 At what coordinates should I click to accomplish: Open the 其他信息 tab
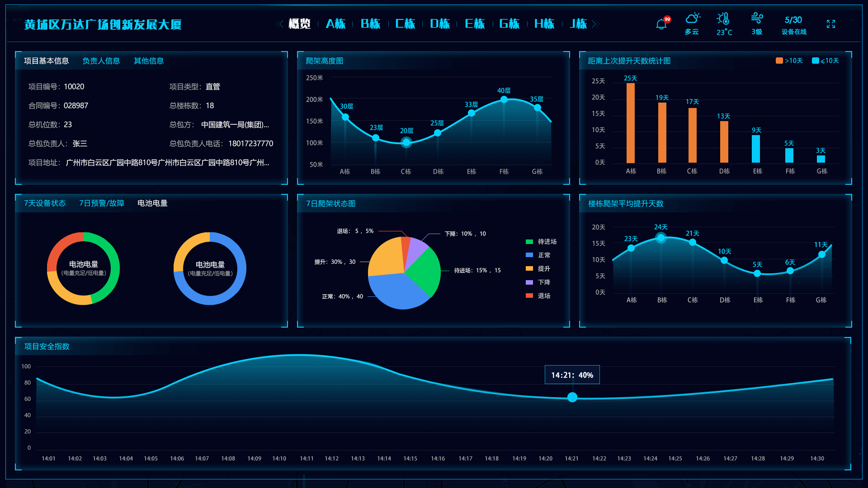[x=149, y=61]
